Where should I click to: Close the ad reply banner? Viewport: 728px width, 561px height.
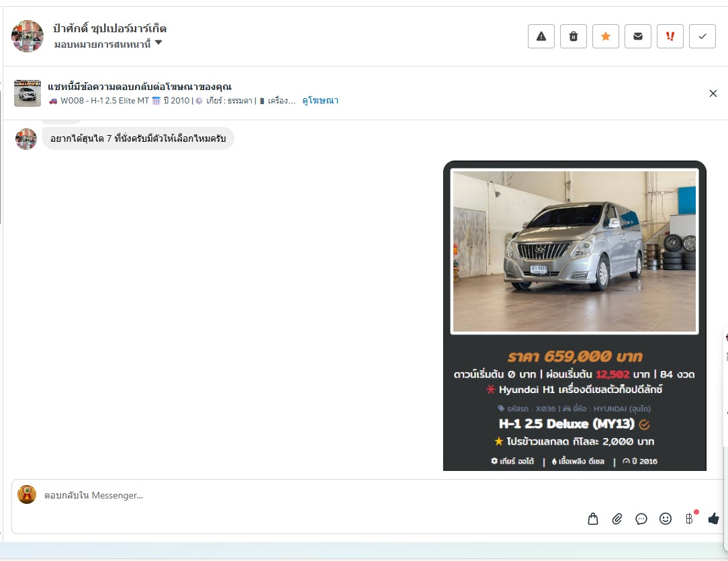713,93
